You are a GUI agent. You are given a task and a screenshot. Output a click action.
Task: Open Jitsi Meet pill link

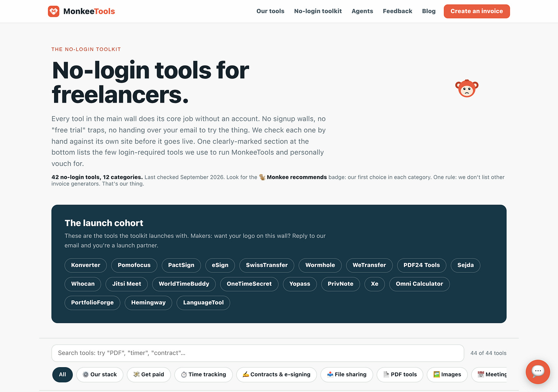tap(126, 284)
